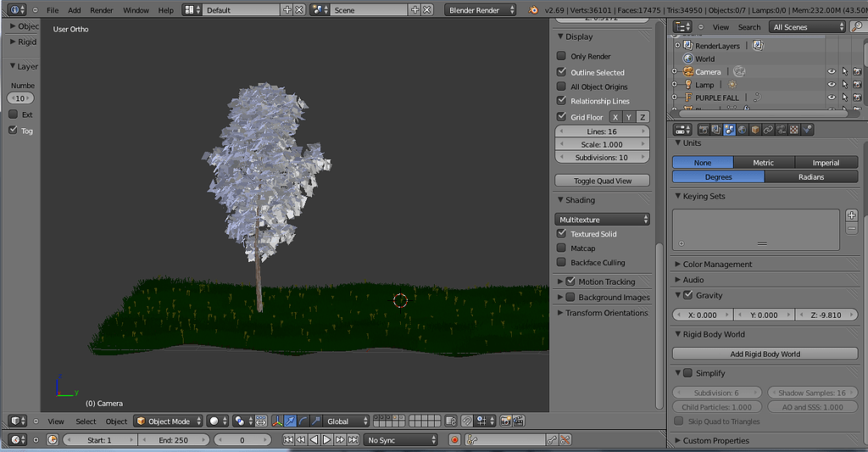The width and height of the screenshot is (868, 452).
Task: Open the World properties tab (globe icon)
Action: (743, 130)
